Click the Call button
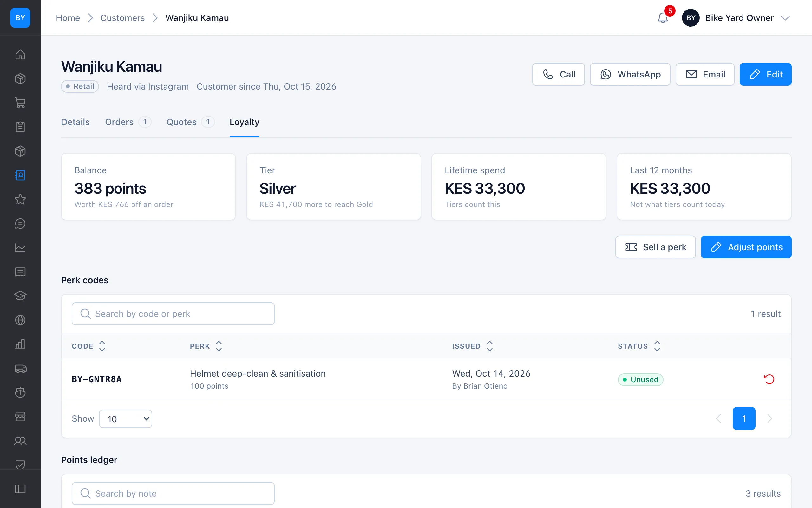 [x=558, y=74]
